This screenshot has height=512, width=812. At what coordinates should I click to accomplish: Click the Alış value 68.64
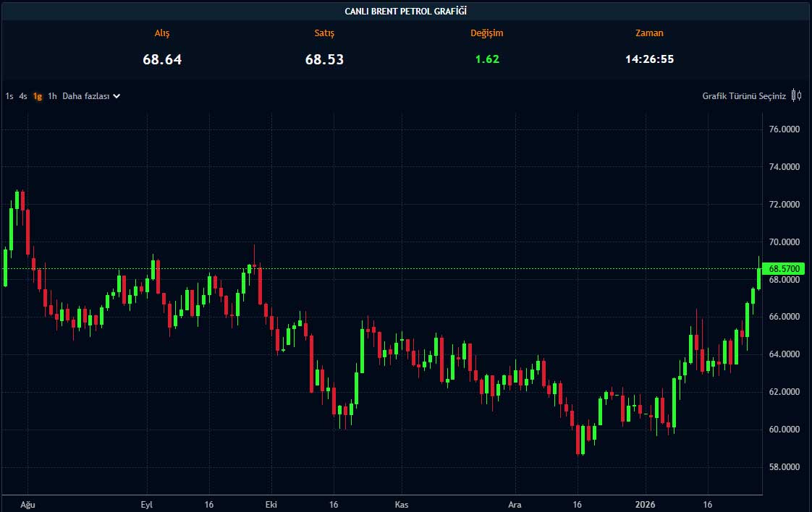point(162,59)
